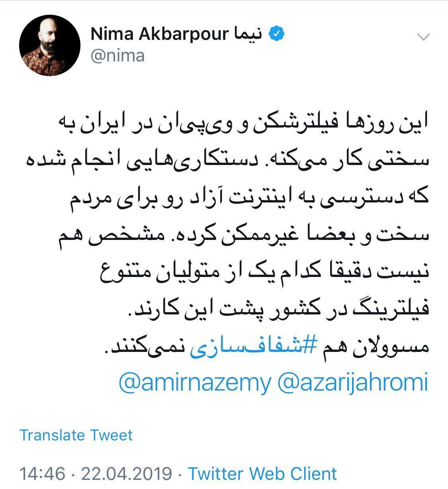Click the Persian name نیما beside badge

pyautogui.click(x=248, y=34)
